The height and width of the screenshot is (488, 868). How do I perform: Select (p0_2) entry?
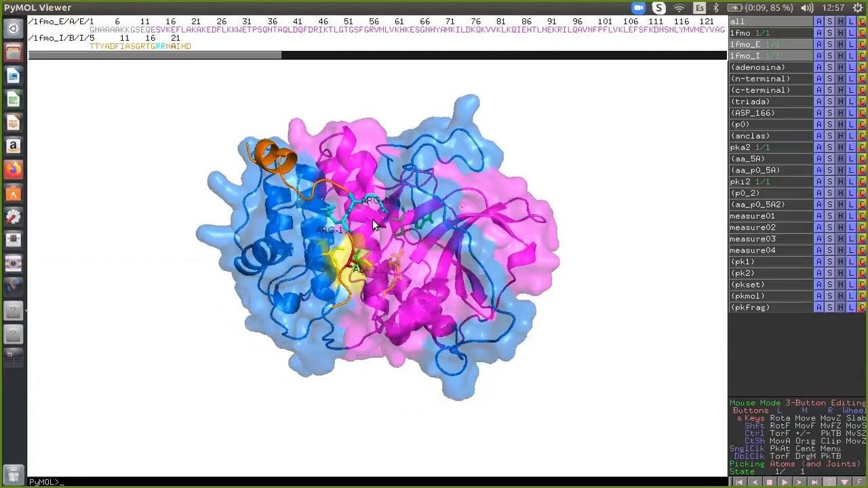[771, 193]
